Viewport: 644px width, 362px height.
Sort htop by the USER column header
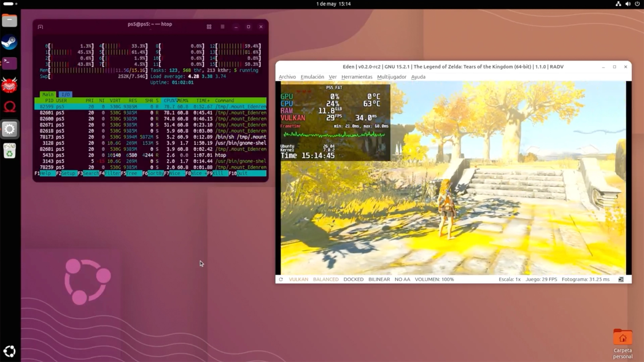[61, 101]
